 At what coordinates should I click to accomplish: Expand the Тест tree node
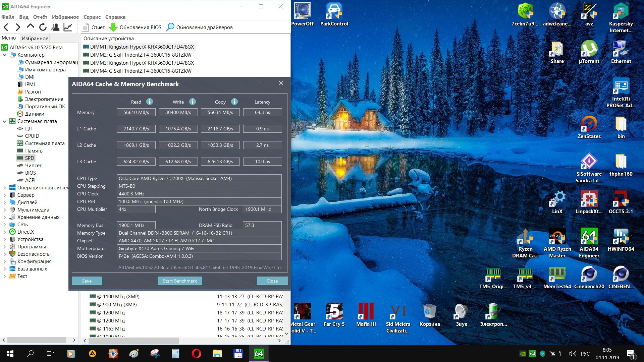coord(5,276)
